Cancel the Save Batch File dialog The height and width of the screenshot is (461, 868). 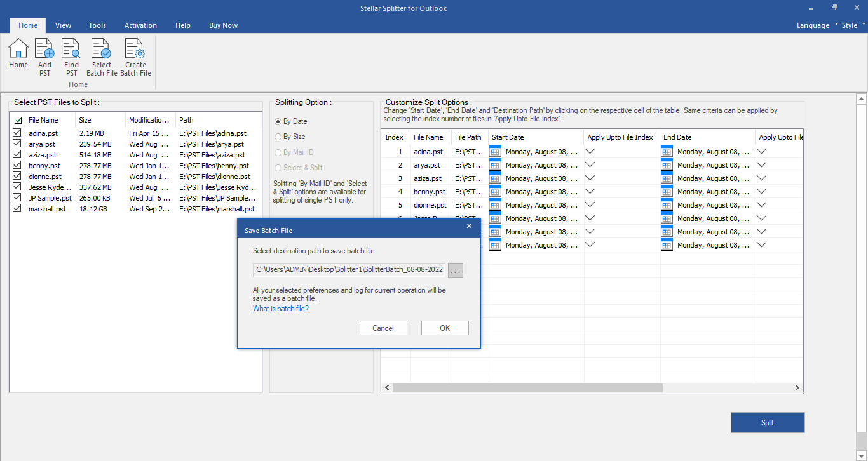click(x=383, y=328)
